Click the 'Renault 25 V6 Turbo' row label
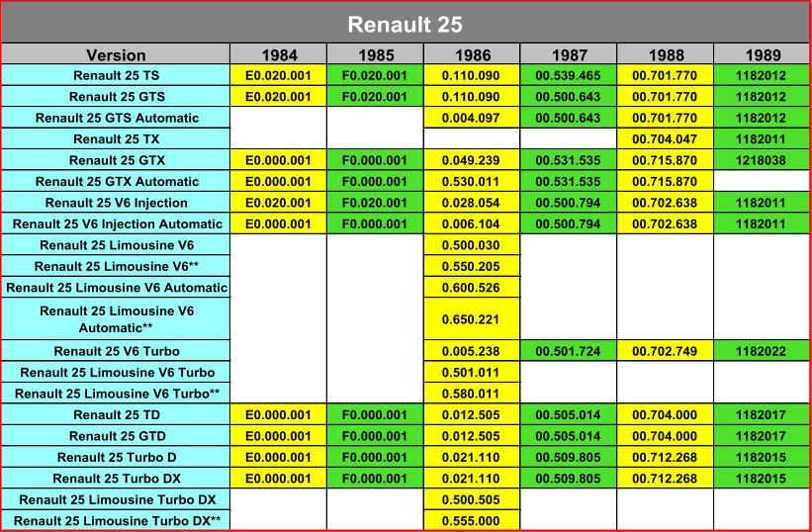 click(x=116, y=351)
